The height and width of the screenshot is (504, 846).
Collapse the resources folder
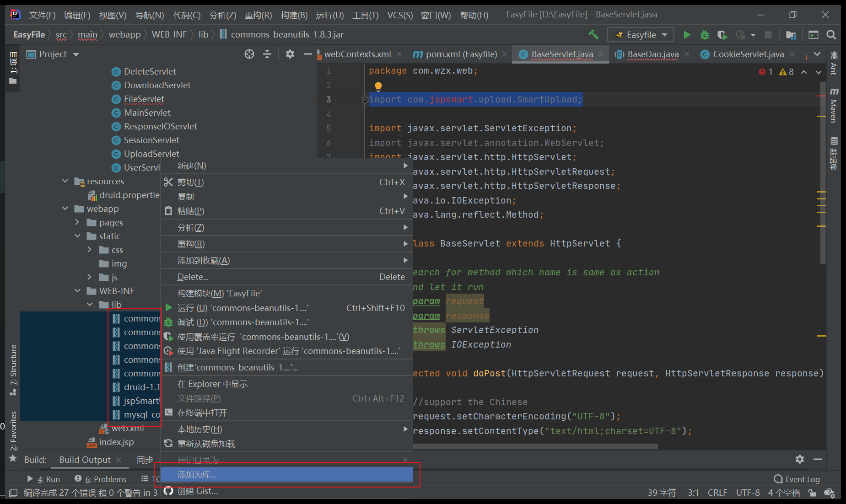point(65,181)
